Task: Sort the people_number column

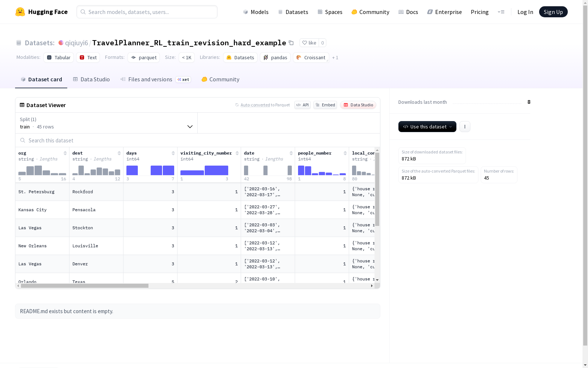Action: click(345, 153)
